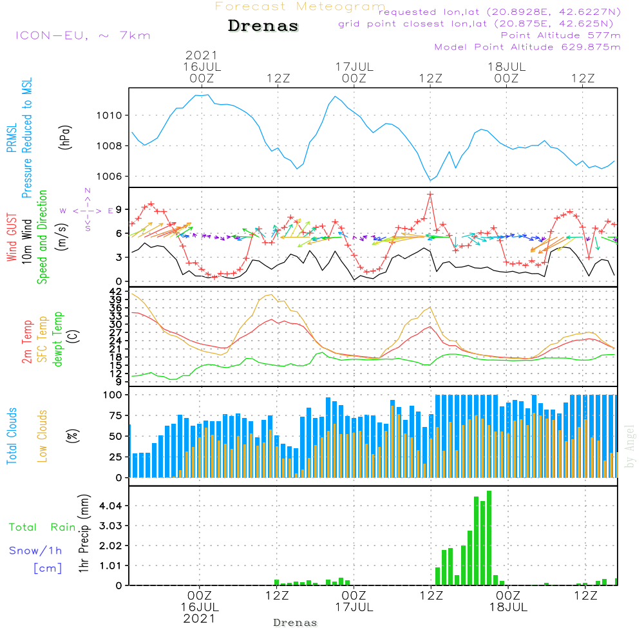This screenshot has height=644, width=644.
Task: Click the 75 cloud percentage axis value
Action: coord(116,415)
